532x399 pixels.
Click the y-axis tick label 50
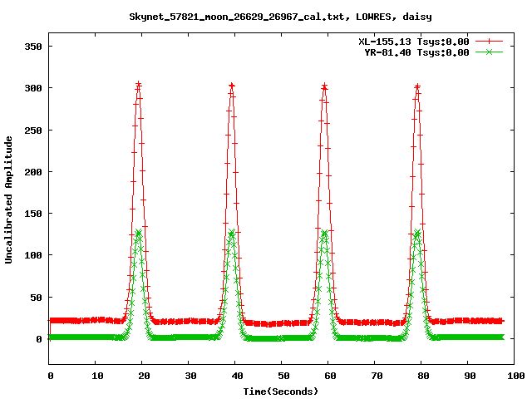pos(36,298)
